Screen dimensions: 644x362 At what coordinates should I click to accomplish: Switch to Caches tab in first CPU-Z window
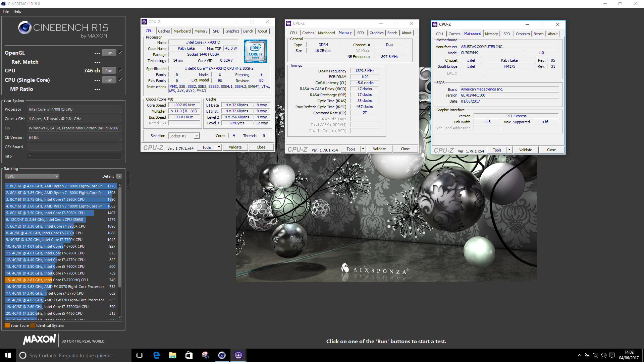[164, 31]
